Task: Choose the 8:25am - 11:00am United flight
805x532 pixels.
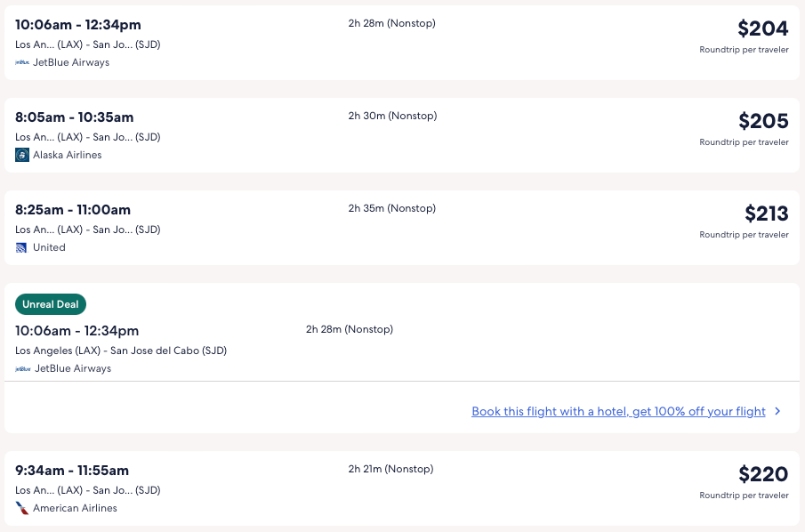Action: [x=73, y=210]
